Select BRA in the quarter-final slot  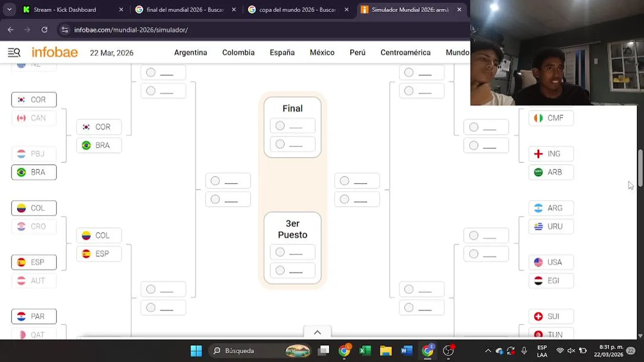(99, 145)
